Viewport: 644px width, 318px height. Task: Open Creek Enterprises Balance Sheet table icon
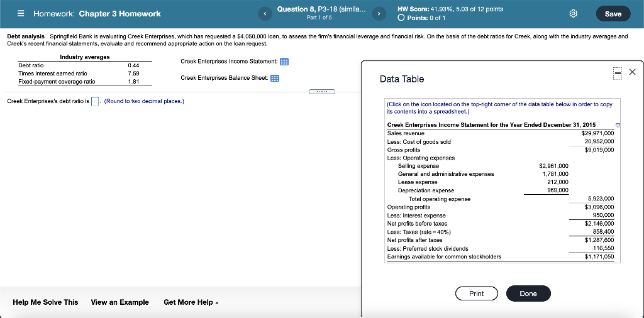(275, 79)
